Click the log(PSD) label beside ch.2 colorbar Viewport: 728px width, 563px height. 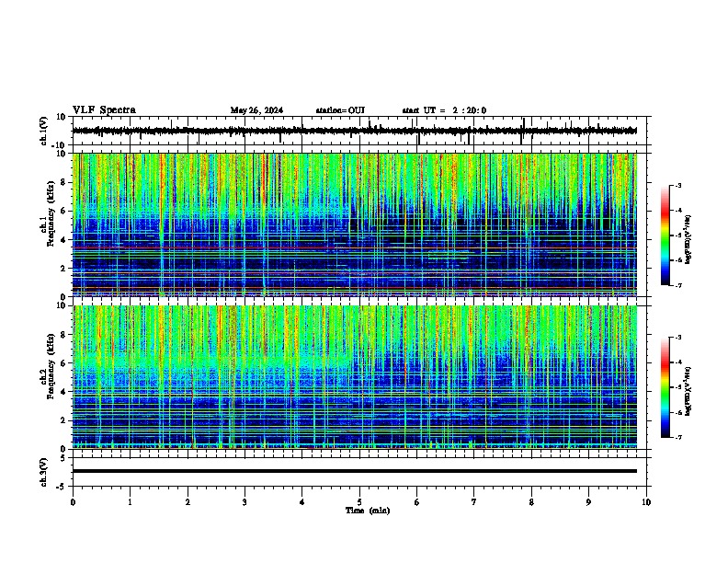[688, 392]
